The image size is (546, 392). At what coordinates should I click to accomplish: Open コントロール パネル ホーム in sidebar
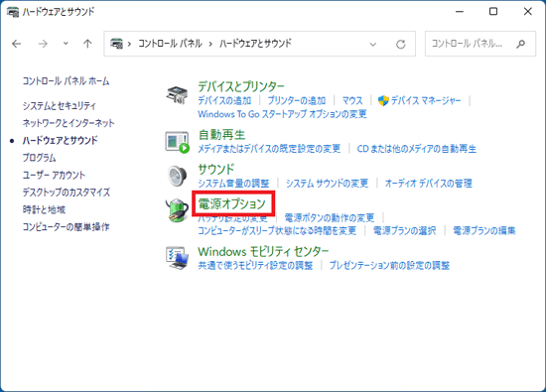click(x=66, y=81)
